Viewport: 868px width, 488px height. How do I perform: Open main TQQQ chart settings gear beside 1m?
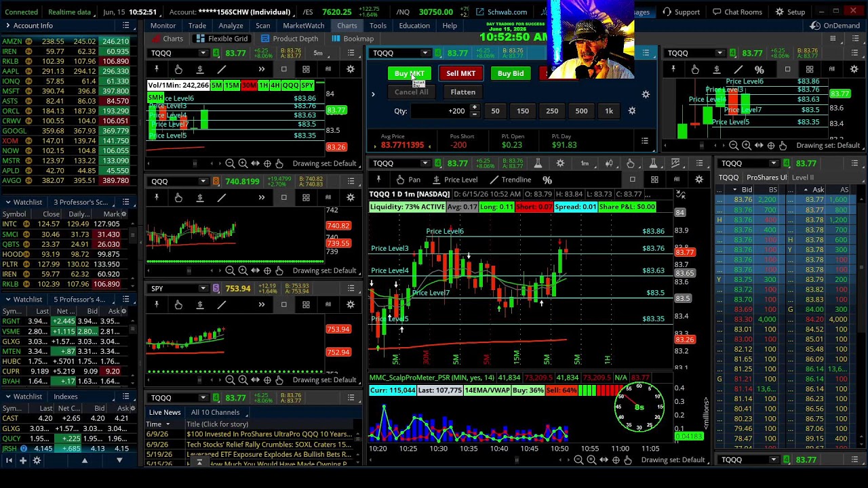[x=560, y=163]
